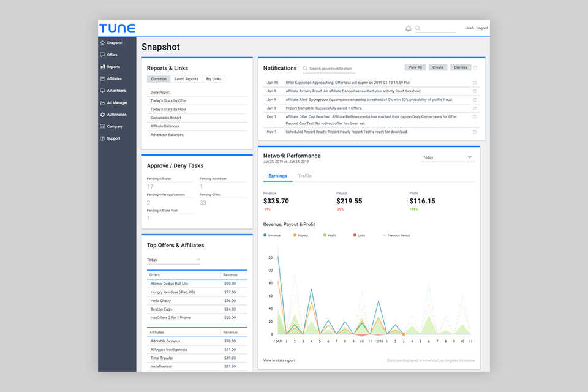Viewport: 588px width, 392px height.
Task: Click Adorable Octopus affiliate row
Action: click(197, 341)
